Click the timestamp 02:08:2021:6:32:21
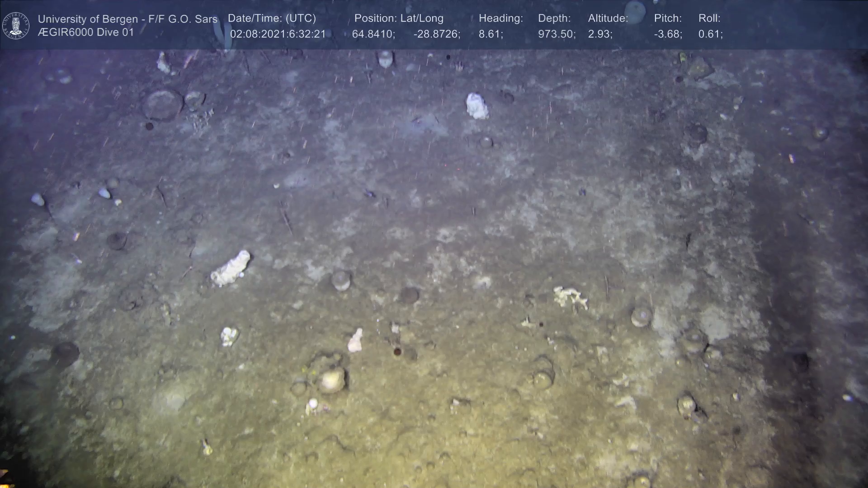 coord(278,34)
